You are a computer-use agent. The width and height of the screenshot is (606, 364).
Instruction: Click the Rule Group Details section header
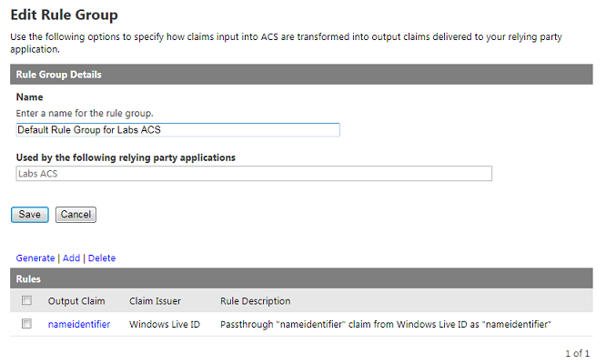click(x=301, y=75)
